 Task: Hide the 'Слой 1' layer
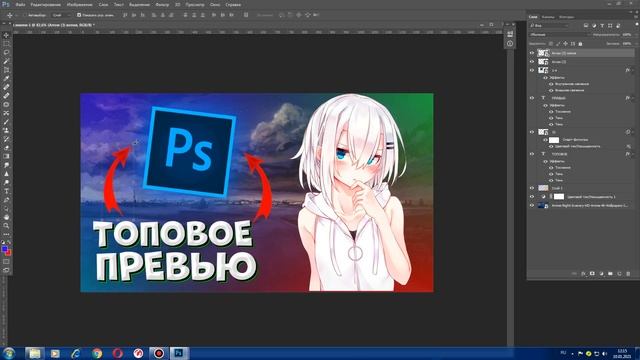click(532, 188)
